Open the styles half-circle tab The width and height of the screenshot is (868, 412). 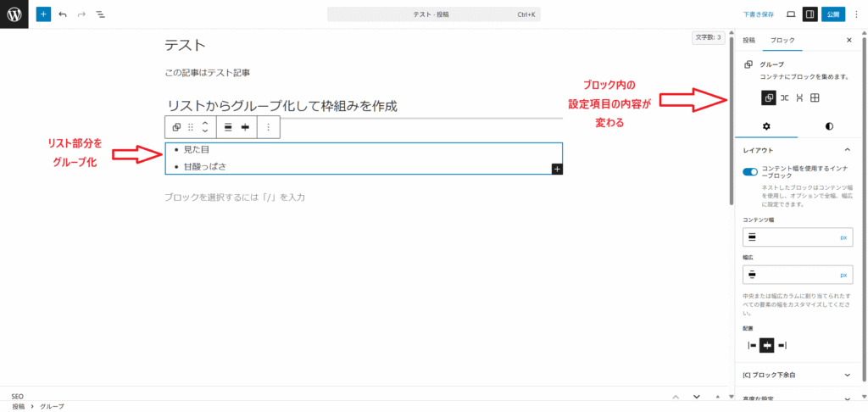click(829, 126)
